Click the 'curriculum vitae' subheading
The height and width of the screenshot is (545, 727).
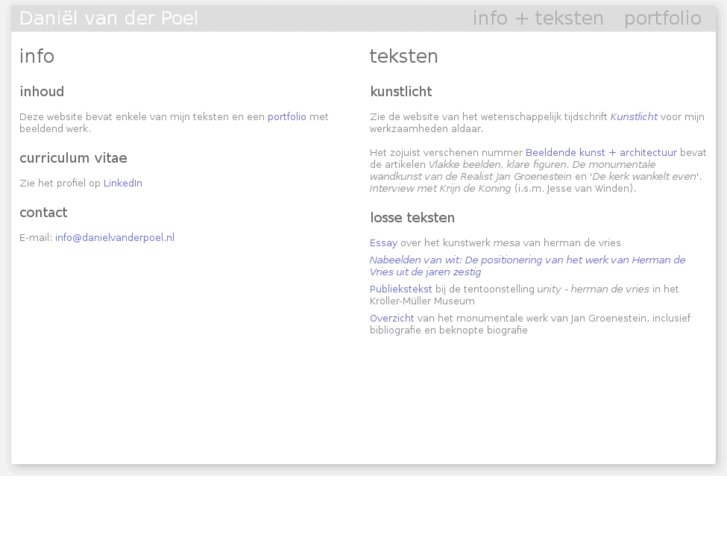(73, 158)
